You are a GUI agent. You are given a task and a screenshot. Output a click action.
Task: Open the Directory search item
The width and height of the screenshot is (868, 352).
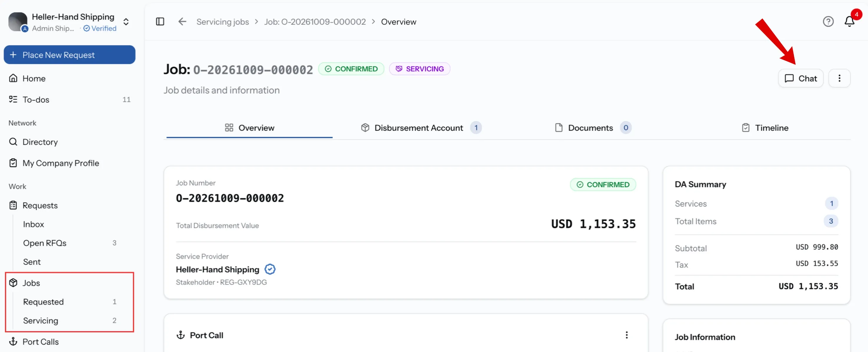coord(69,142)
